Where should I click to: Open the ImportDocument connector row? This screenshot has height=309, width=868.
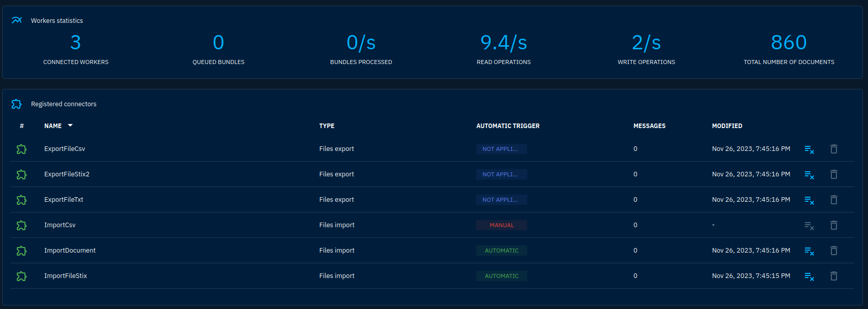(70, 251)
